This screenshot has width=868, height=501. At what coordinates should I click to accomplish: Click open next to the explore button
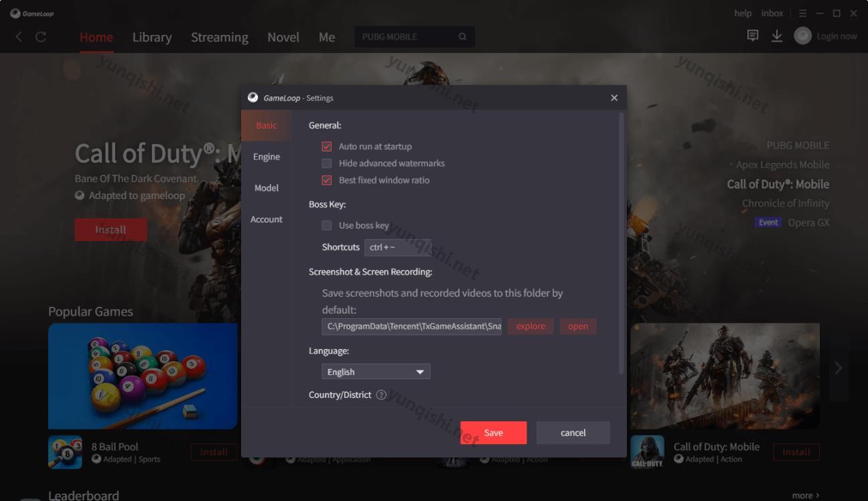point(578,326)
